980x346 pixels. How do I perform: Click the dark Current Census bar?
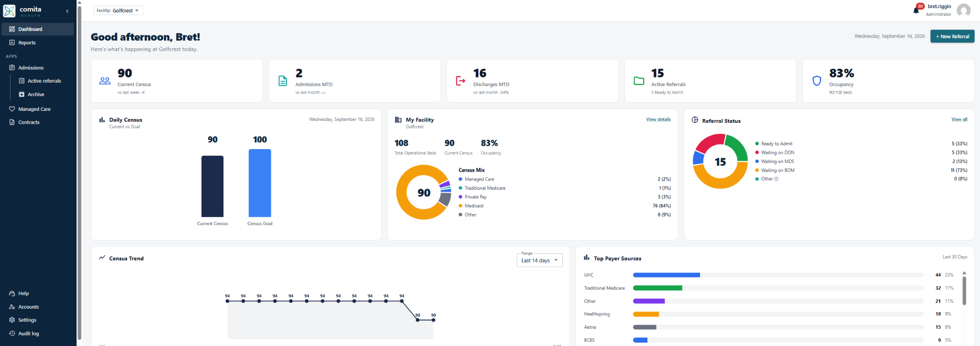pyautogui.click(x=212, y=186)
